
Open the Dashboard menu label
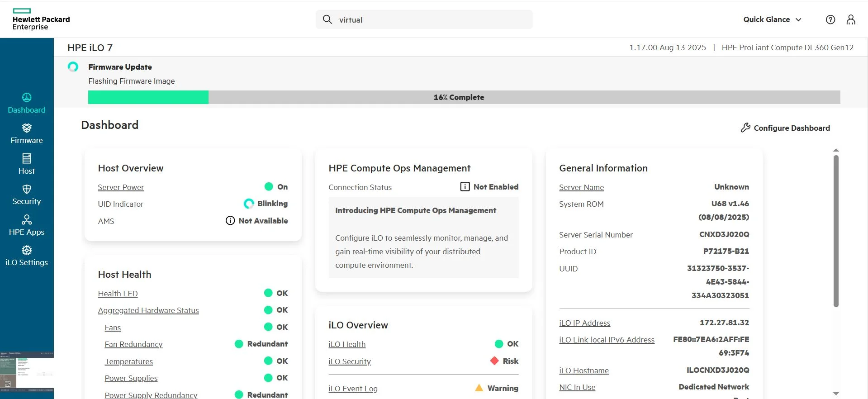tap(27, 110)
